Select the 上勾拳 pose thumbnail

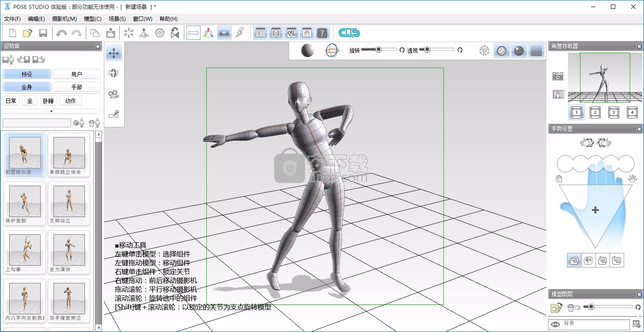[25, 252]
